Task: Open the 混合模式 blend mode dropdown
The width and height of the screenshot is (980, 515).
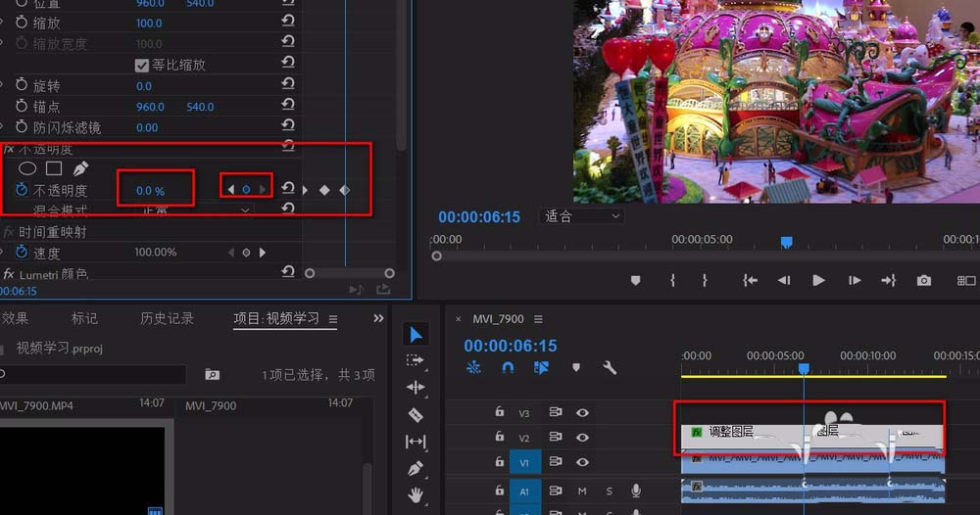Action: (195, 211)
